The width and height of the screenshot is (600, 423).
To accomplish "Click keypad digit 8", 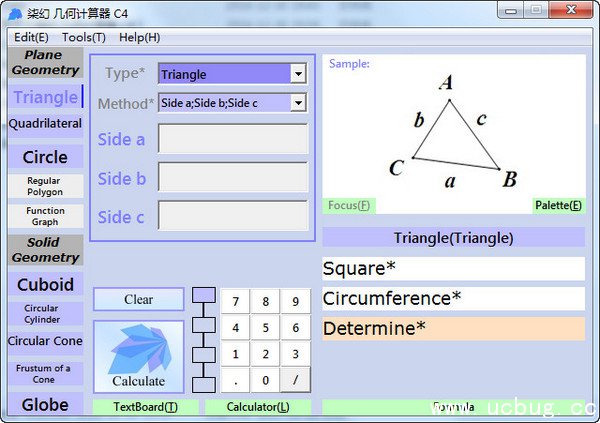I will point(265,302).
